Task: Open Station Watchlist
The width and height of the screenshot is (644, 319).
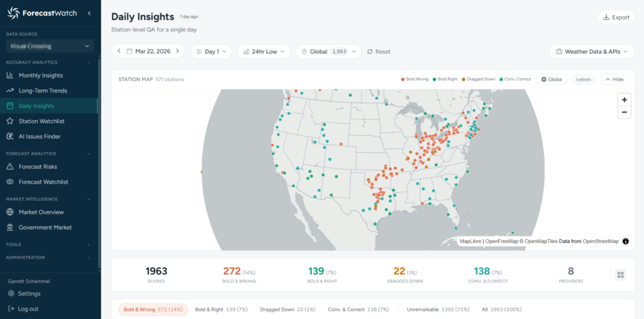Action: pos(42,121)
